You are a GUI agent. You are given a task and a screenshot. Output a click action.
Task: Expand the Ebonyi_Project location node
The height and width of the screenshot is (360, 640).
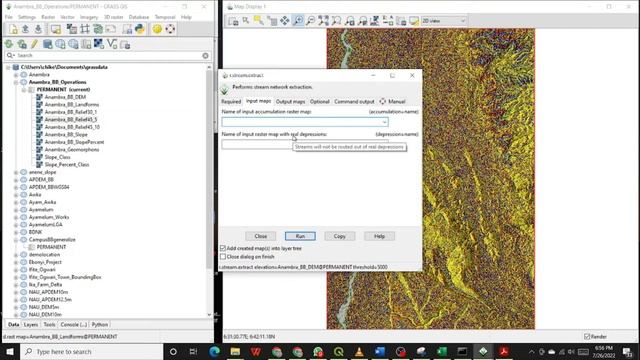point(16,262)
